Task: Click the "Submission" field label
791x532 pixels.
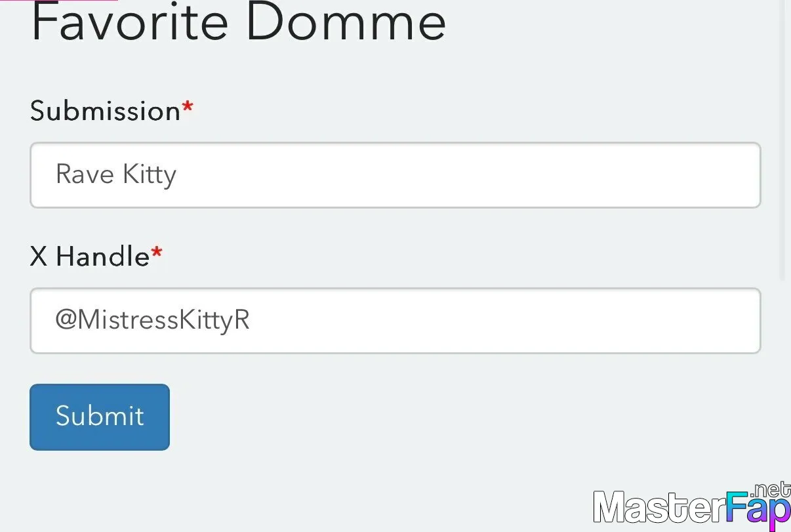Action: pyautogui.click(x=105, y=111)
